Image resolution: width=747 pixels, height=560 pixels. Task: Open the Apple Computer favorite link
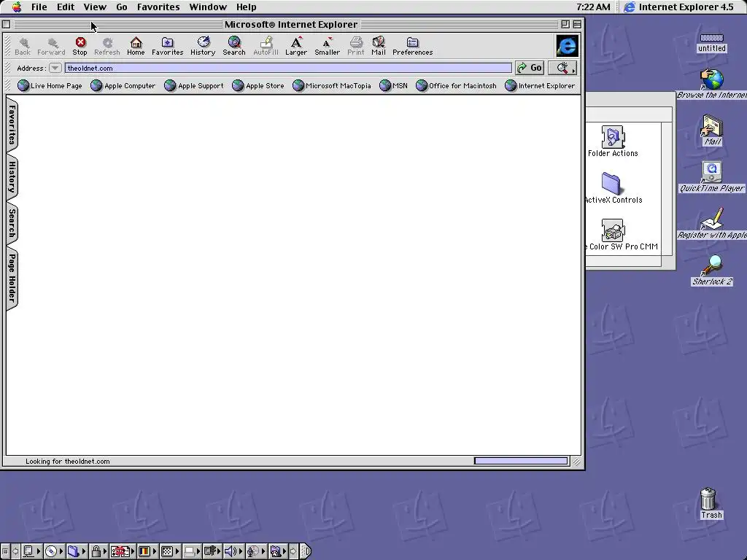click(123, 86)
